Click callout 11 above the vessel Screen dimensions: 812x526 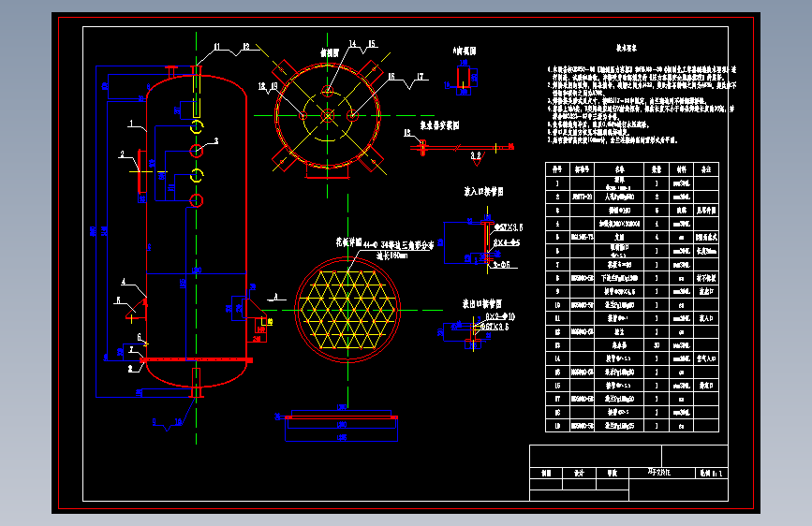[217, 47]
